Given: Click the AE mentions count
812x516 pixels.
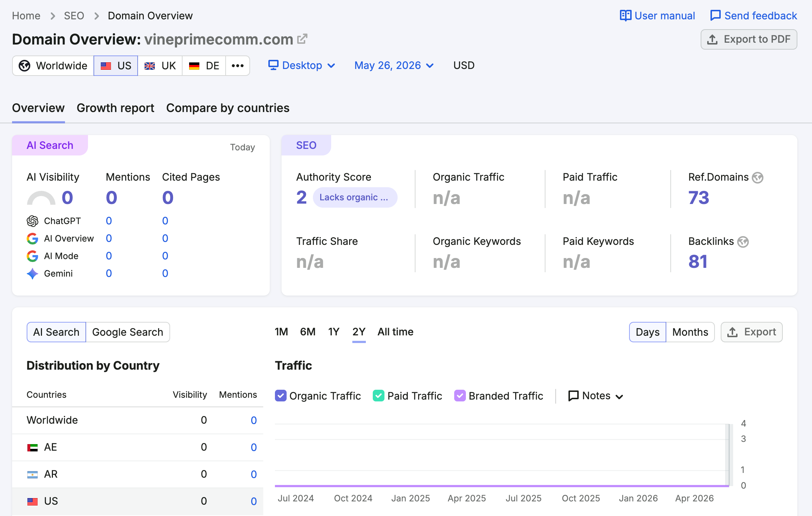Looking at the screenshot, I should (254, 447).
